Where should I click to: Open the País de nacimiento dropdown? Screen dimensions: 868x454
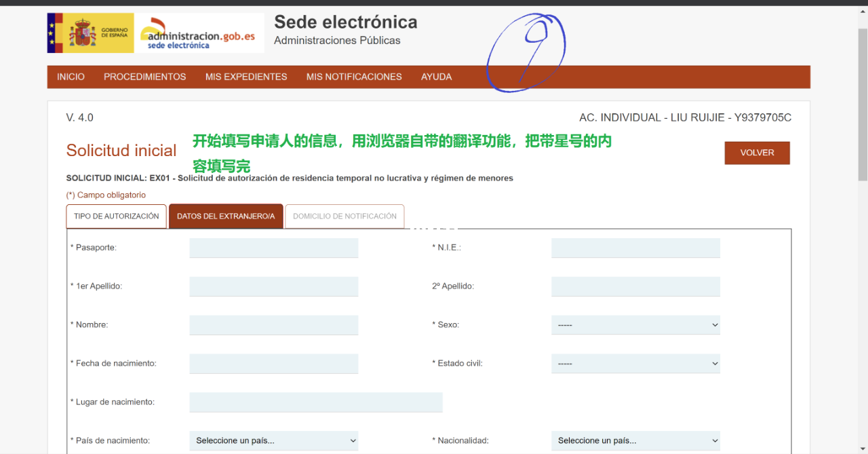coord(274,440)
